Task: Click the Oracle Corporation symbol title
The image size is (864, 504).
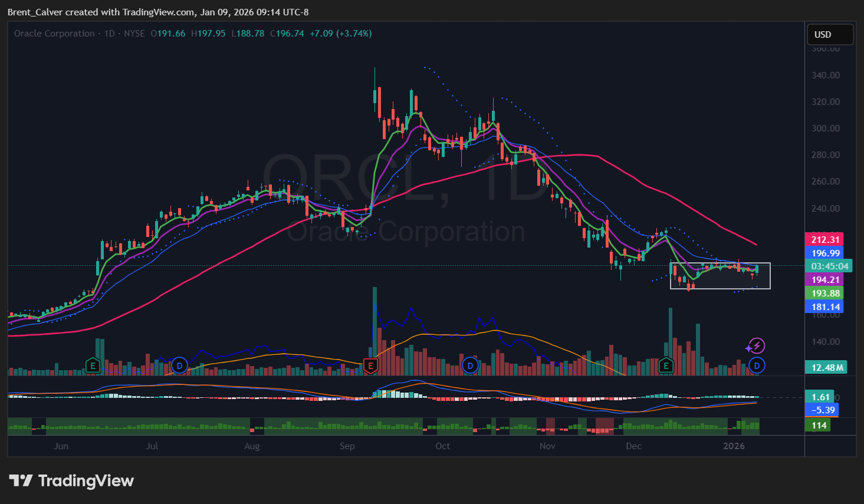Action: (54, 34)
